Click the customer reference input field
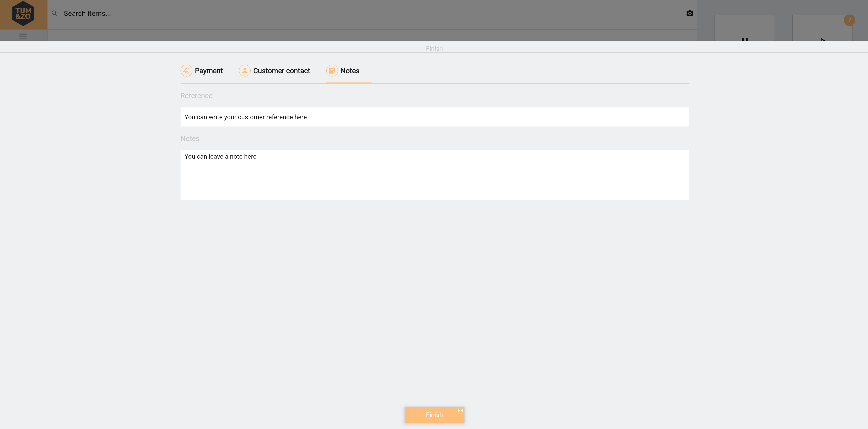This screenshot has width=868, height=429. click(434, 117)
